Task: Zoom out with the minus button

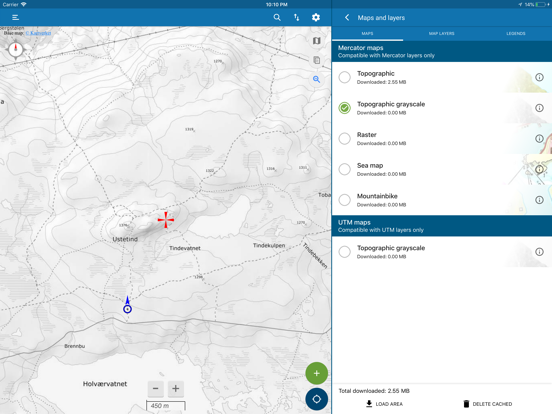Action: pos(156,389)
